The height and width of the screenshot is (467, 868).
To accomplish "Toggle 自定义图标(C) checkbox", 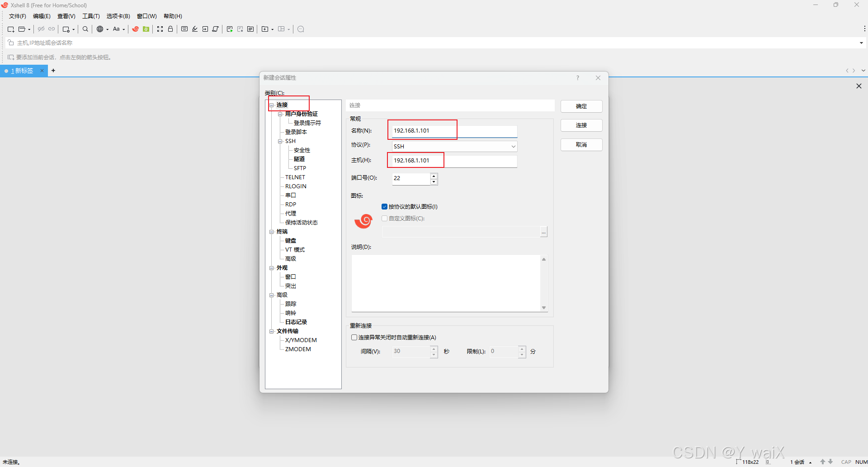I will tap(385, 219).
